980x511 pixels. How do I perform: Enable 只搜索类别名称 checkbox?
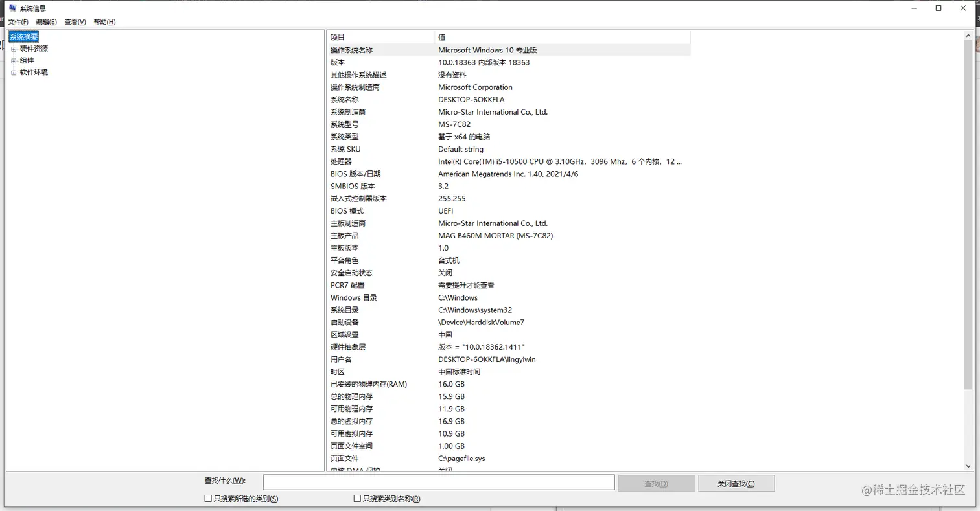coord(357,499)
